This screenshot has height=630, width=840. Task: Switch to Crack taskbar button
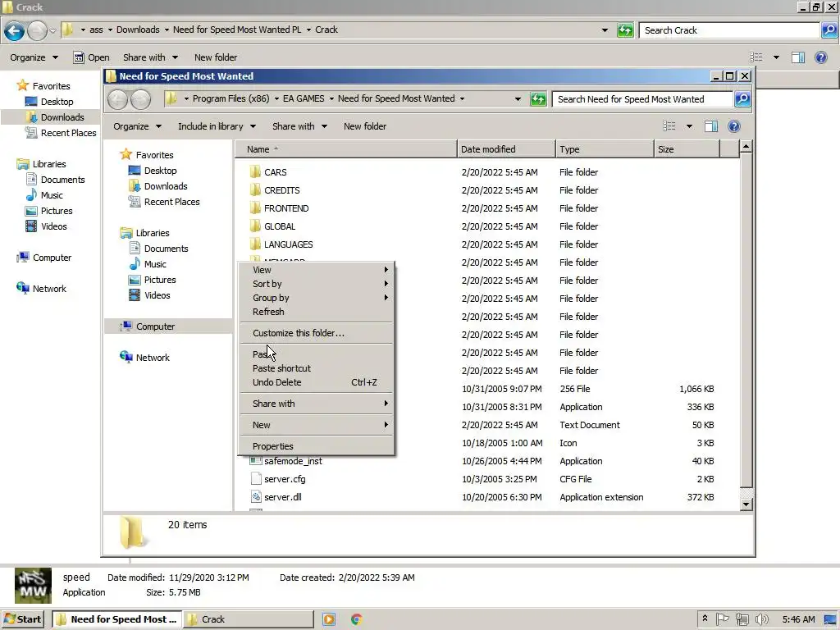tap(249, 619)
